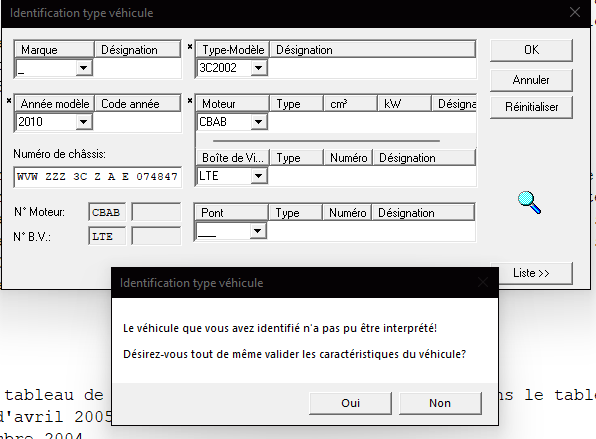The image size is (596, 439).
Task: Expand the Moteur CBAB dropdown
Action: (258, 122)
